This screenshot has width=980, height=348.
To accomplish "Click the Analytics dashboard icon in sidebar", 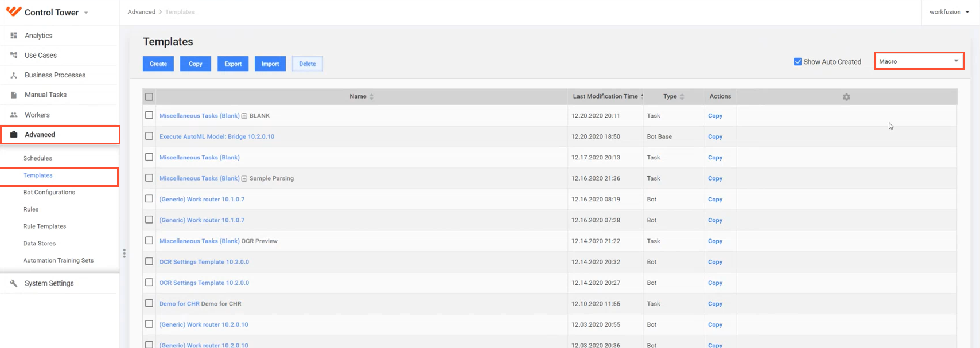I will 14,36.
